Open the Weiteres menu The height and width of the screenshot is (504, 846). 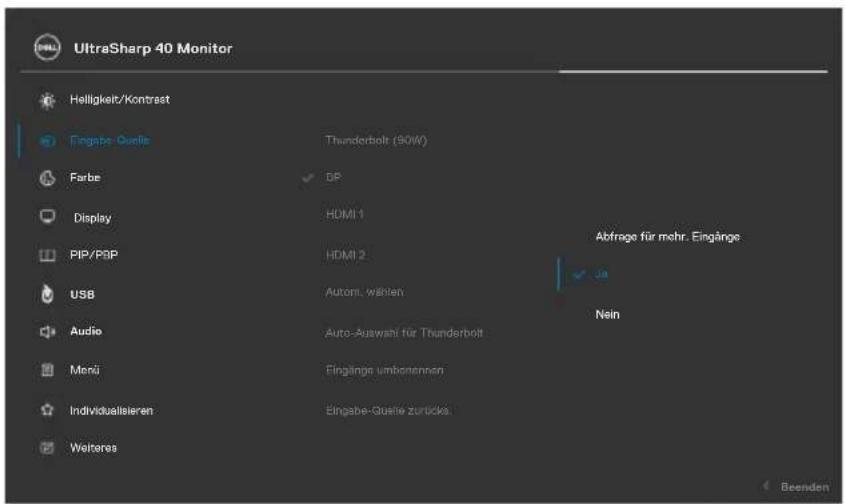point(93,447)
